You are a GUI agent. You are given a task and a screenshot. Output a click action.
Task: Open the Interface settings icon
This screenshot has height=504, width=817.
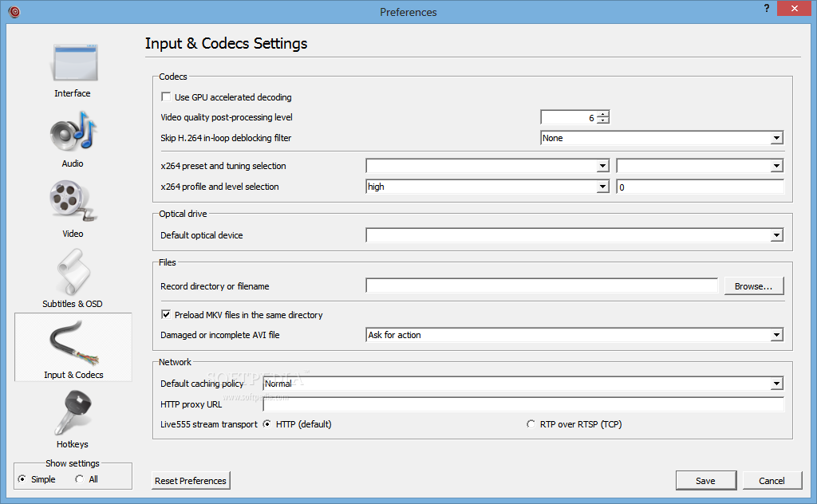(73, 64)
